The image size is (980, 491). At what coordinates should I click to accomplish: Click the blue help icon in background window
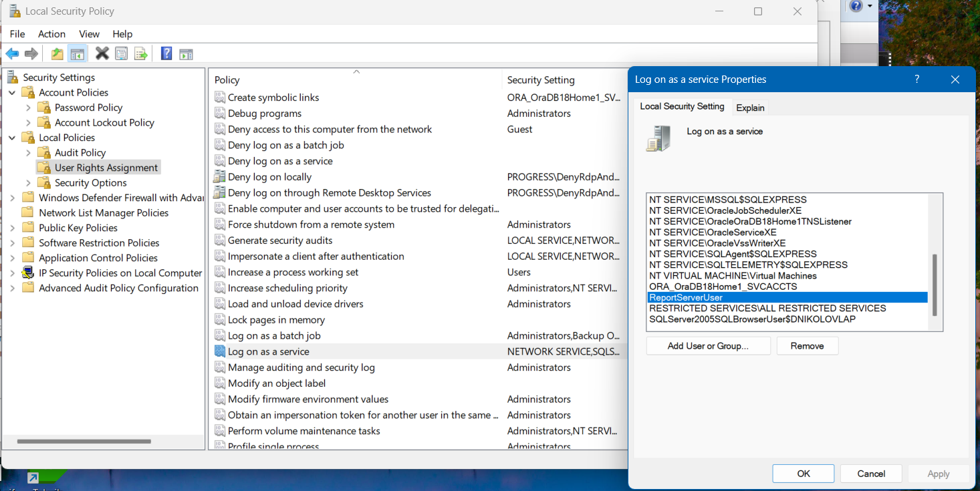(x=856, y=6)
